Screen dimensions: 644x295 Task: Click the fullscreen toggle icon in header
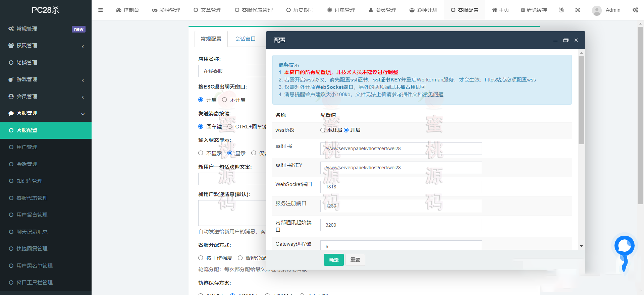click(578, 10)
